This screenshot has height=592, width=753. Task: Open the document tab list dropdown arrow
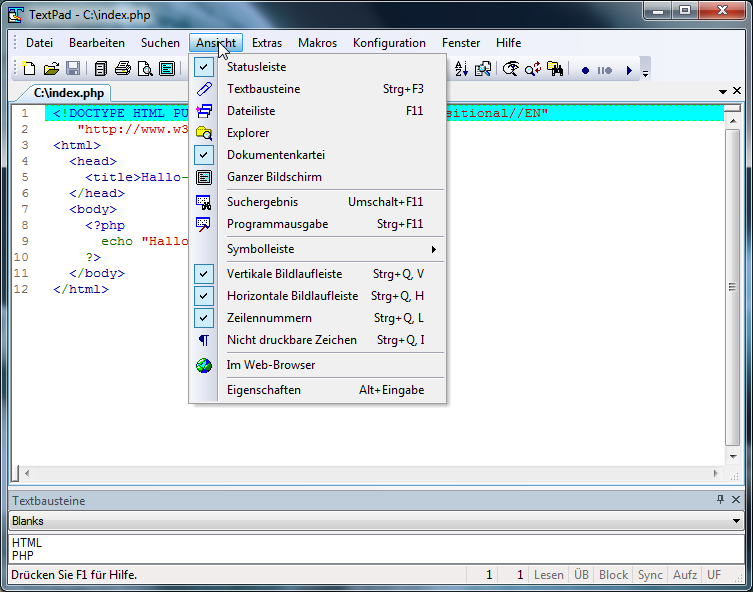(722, 91)
